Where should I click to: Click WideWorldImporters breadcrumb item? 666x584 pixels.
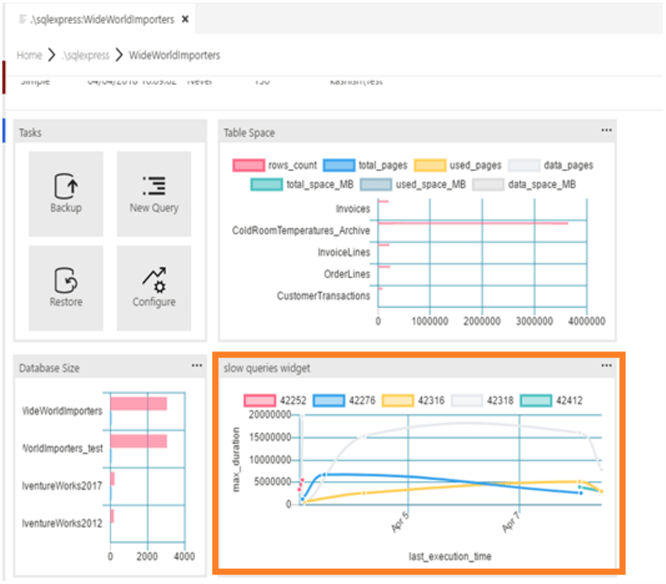point(175,55)
